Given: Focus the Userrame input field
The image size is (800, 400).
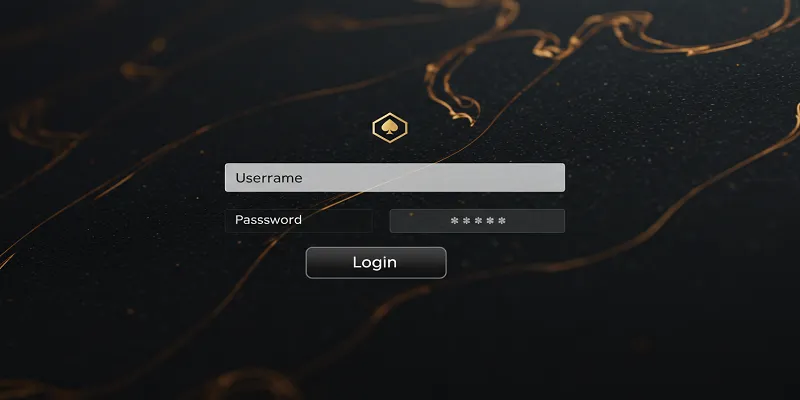Looking at the screenshot, I should 394,178.
